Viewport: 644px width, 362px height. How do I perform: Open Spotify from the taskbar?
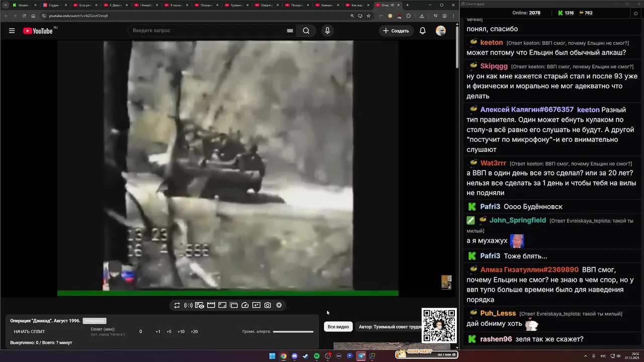click(316, 356)
